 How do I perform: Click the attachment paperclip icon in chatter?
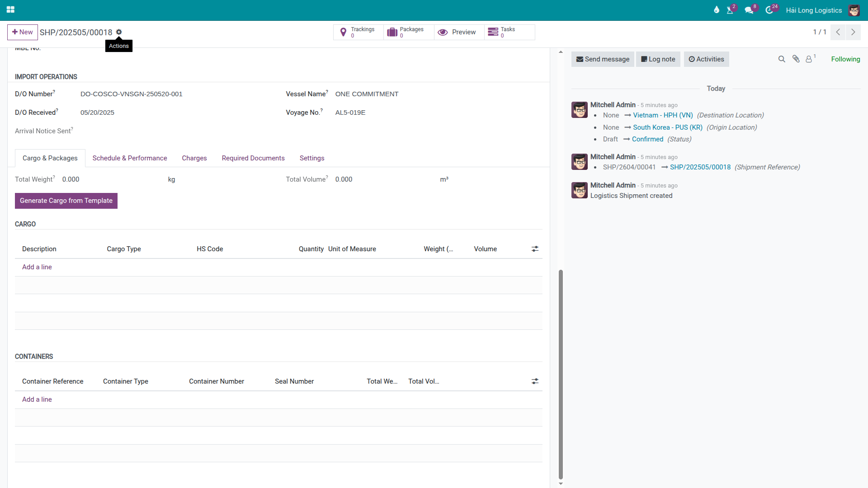click(x=796, y=59)
